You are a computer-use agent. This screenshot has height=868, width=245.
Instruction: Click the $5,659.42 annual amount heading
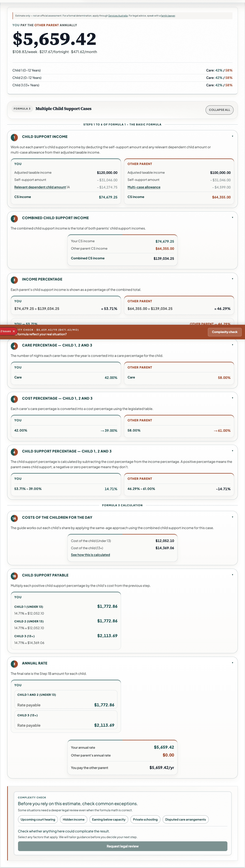[54, 39]
